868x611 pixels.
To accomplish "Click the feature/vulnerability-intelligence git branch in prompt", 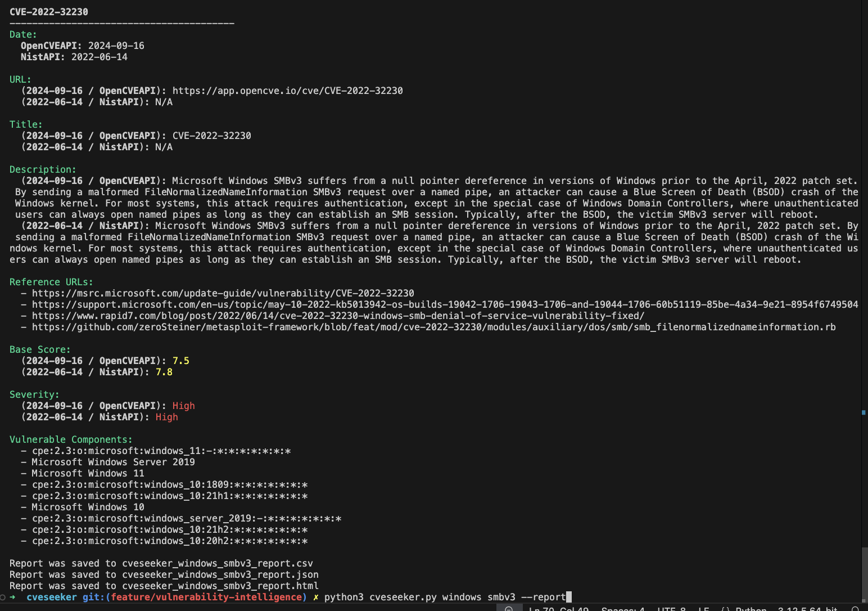I will coord(206,597).
